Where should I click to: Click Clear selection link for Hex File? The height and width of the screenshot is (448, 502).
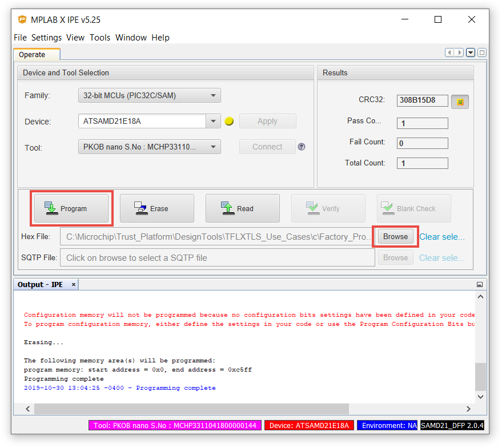coord(442,237)
